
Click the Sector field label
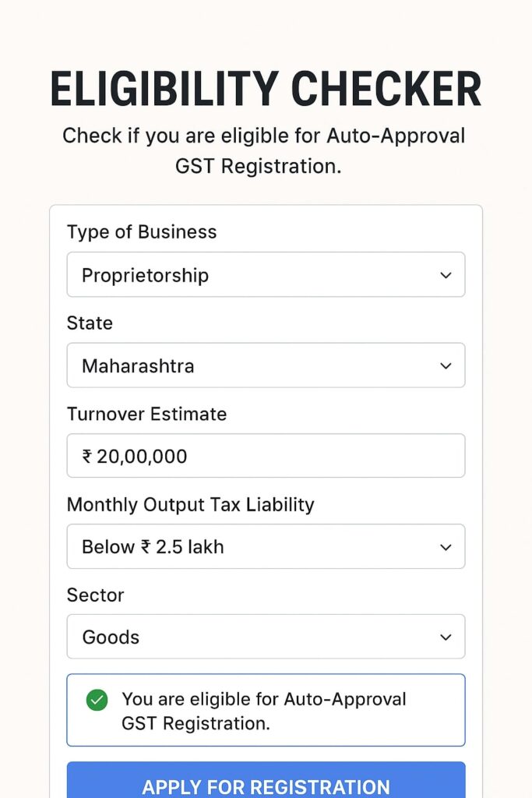(95, 595)
